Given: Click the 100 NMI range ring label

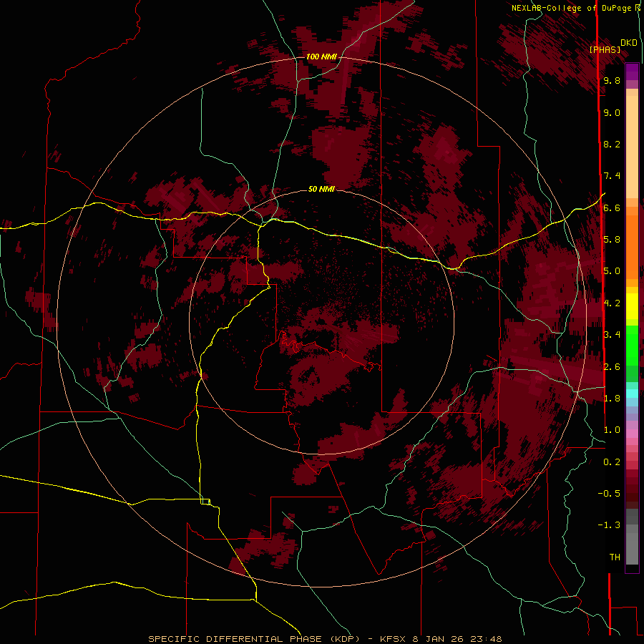Looking at the screenshot, I should [321, 57].
